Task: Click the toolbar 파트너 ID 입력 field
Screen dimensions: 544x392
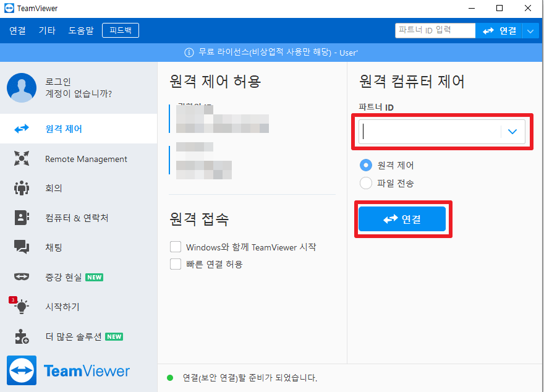Action: pyautogui.click(x=435, y=30)
